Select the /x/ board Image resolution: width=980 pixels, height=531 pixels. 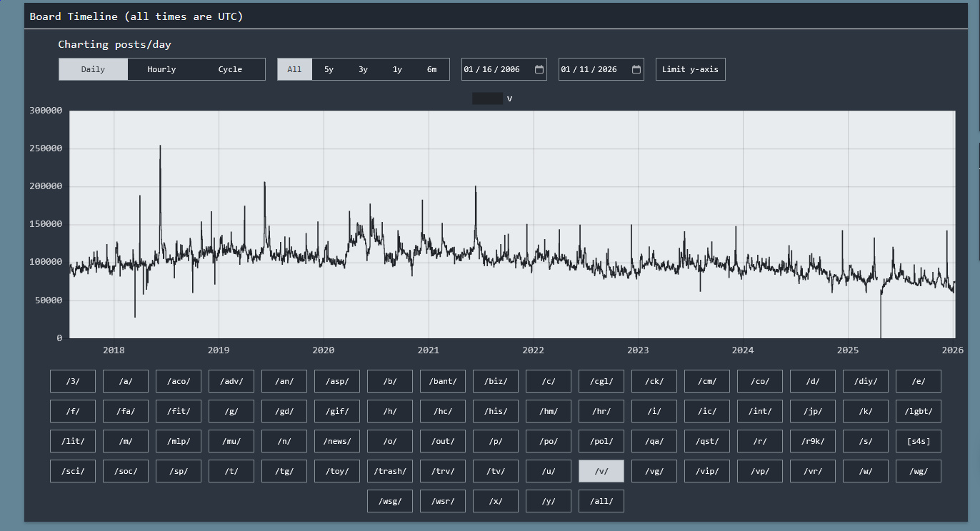(496, 501)
